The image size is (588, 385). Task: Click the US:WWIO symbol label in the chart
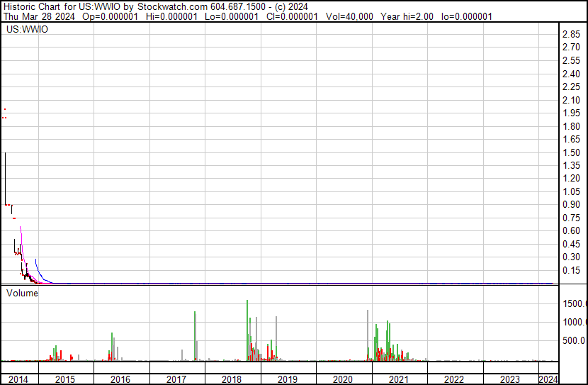[27, 29]
